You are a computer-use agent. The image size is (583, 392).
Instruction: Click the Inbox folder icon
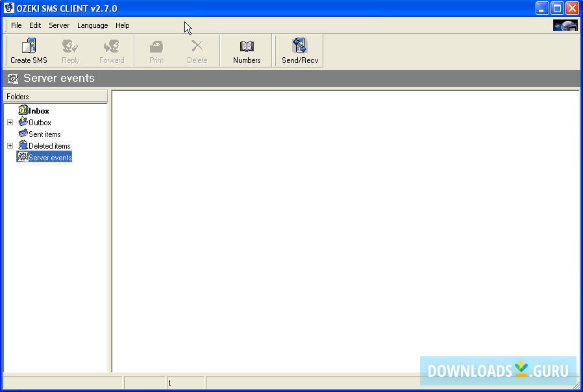tap(24, 110)
